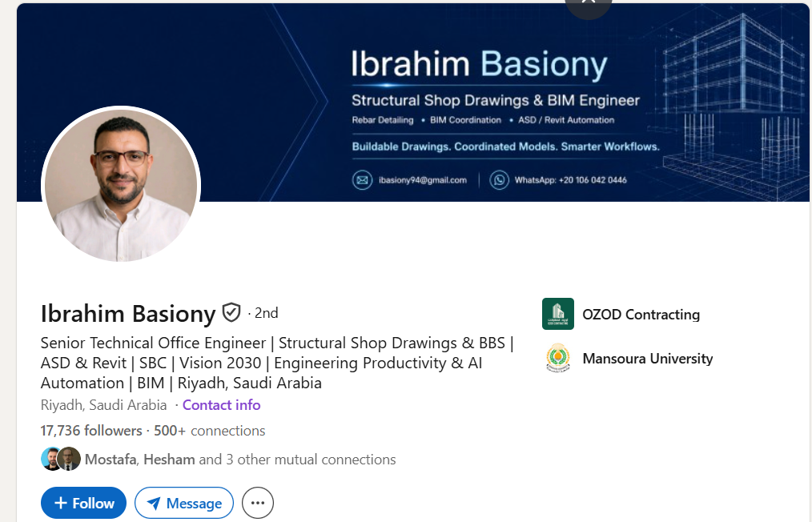This screenshot has width=812, height=522.
Task: Click the verification shield badge beside name
Action: (231, 313)
